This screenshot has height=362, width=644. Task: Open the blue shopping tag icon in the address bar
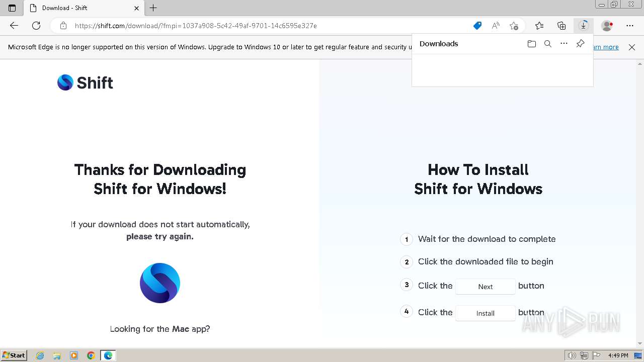coord(477,26)
